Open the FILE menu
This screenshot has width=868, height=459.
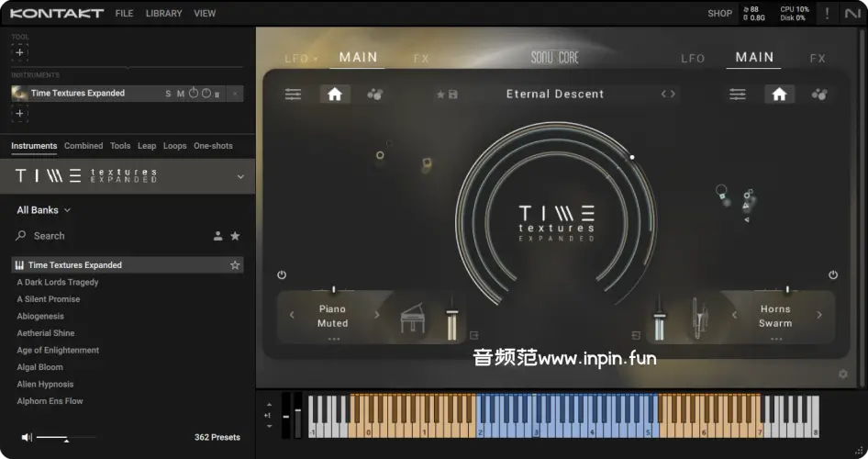124,14
